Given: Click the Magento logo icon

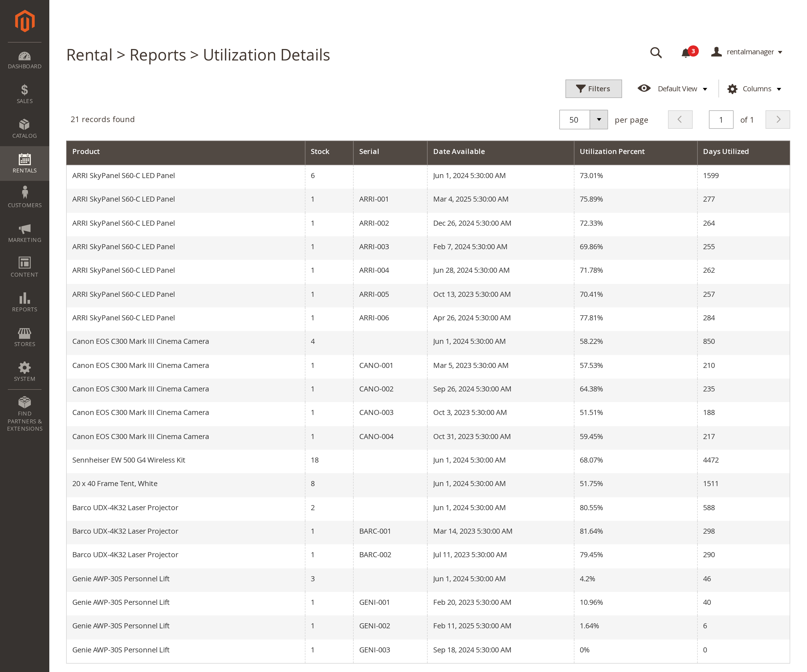Looking at the screenshot, I should [25, 21].
